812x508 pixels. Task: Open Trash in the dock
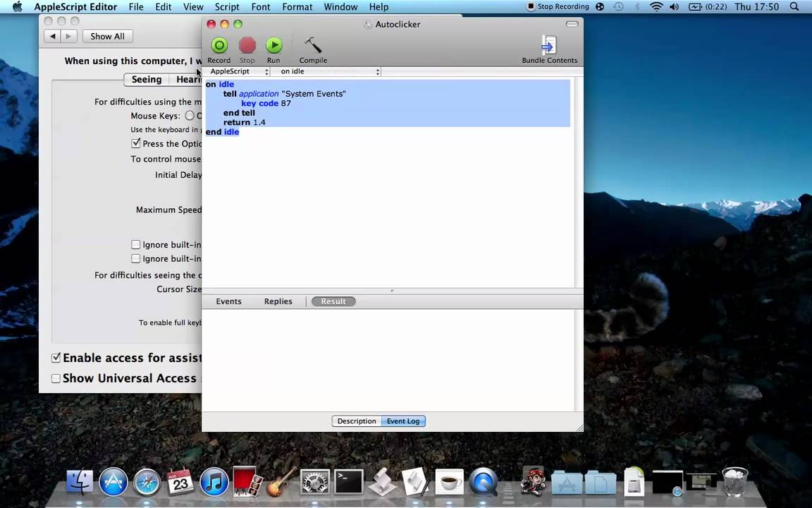(735, 482)
